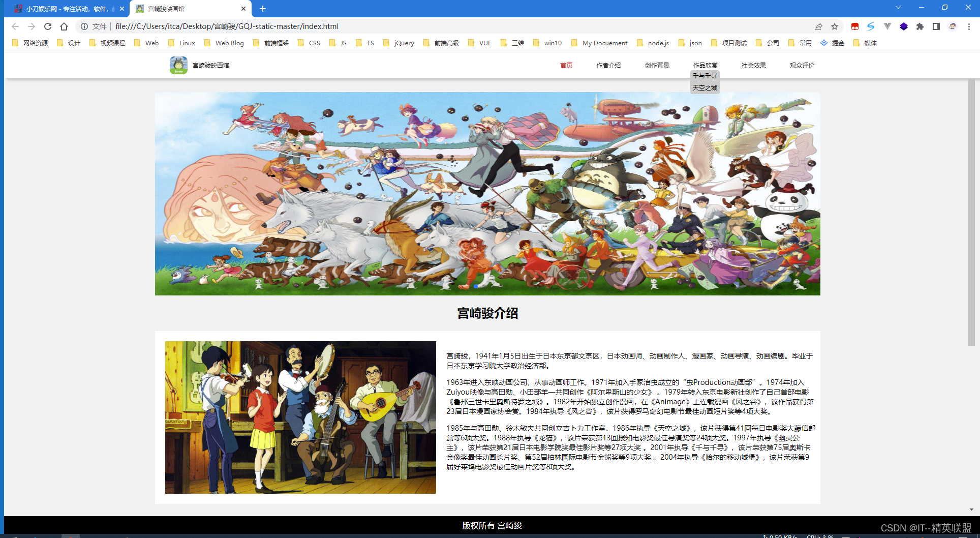Open the dark blue hexagon extension icon
980x538 pixels.
(x=904, y=26)
